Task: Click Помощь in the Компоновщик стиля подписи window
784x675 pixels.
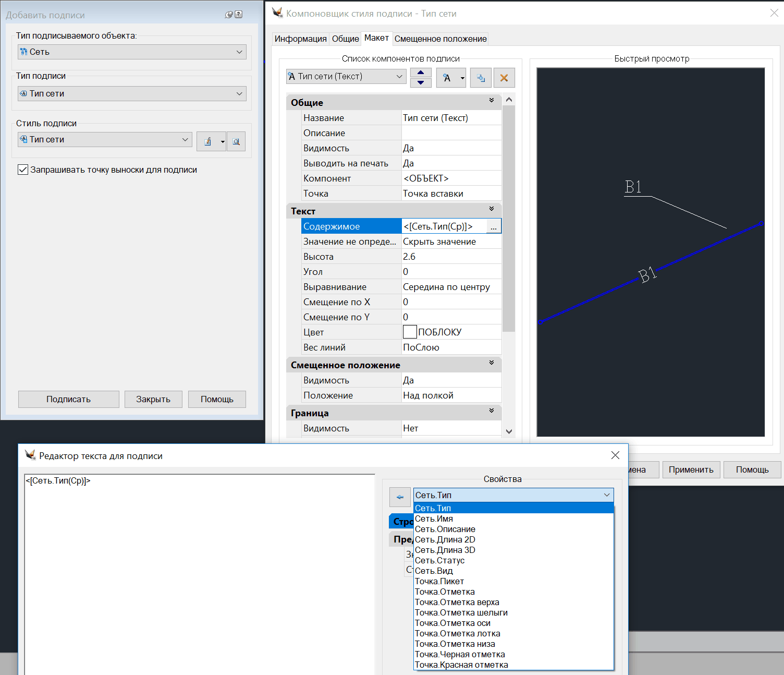Action: click(752, 469)
